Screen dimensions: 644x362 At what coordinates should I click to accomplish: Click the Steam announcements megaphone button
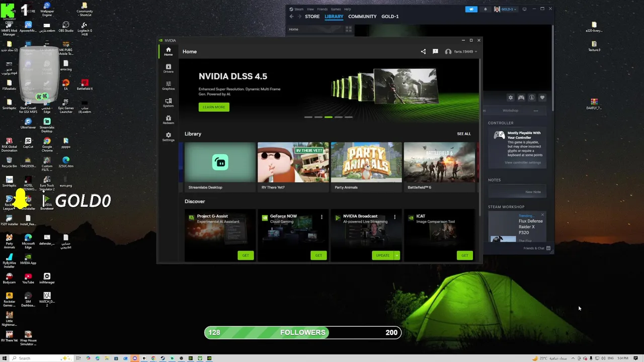point(471,9)
